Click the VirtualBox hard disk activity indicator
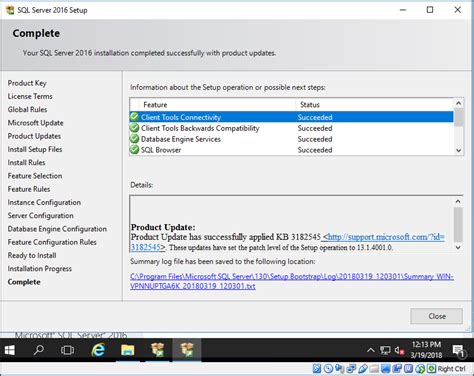The width and height of the screenshot is (474, 376). click(x=317, y=368)
